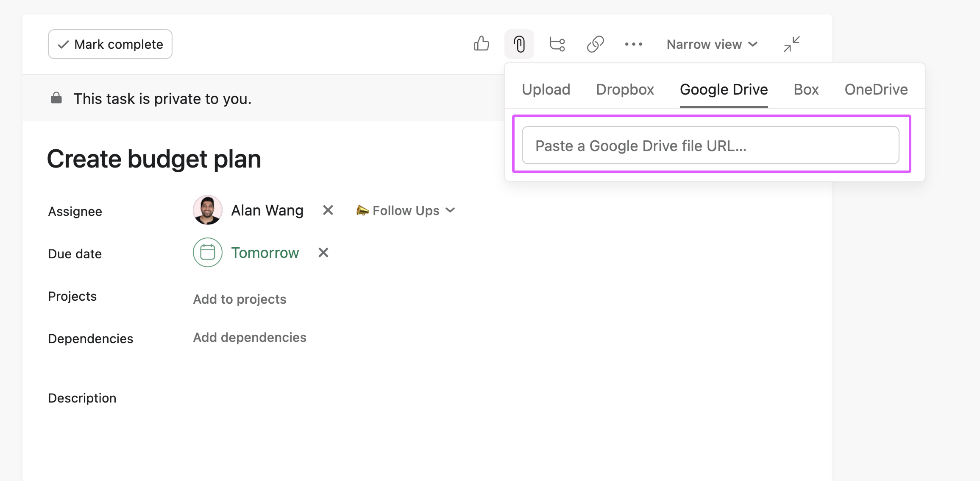This screenshot has height=481, width=980.
Task: Open the Narrow view dropdown
Action: tap(711, 44)
